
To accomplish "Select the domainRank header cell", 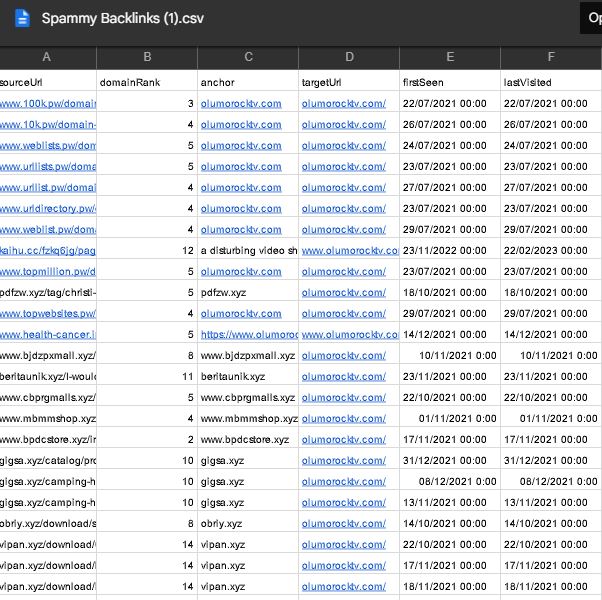I will [x=147, y=82].
